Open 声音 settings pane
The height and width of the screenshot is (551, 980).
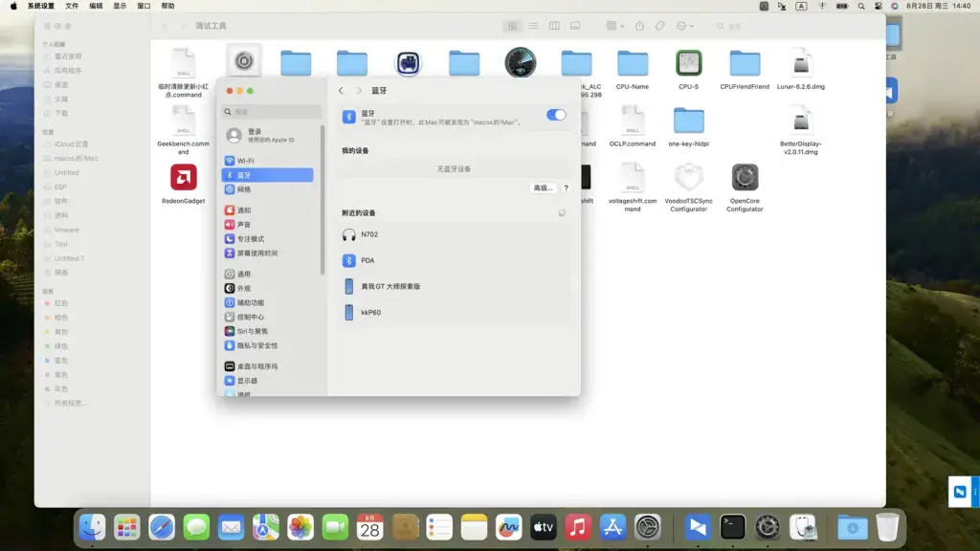coord(268,225)
